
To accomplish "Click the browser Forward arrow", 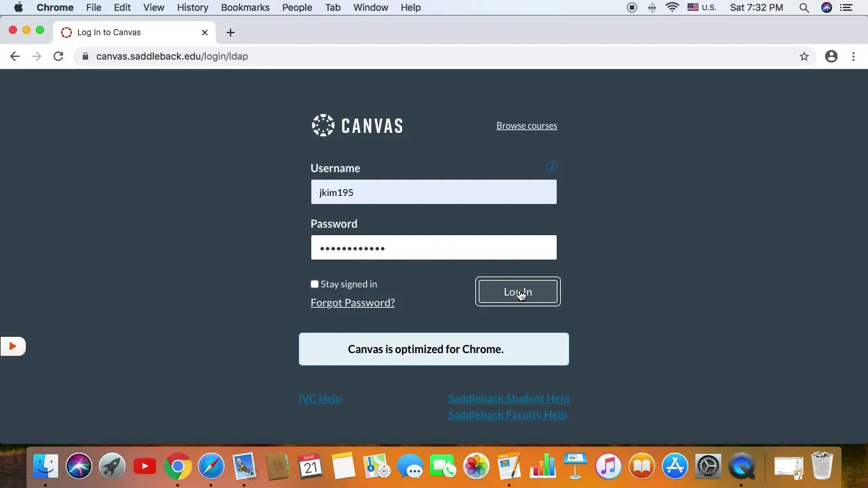I will tap(37, 56).
